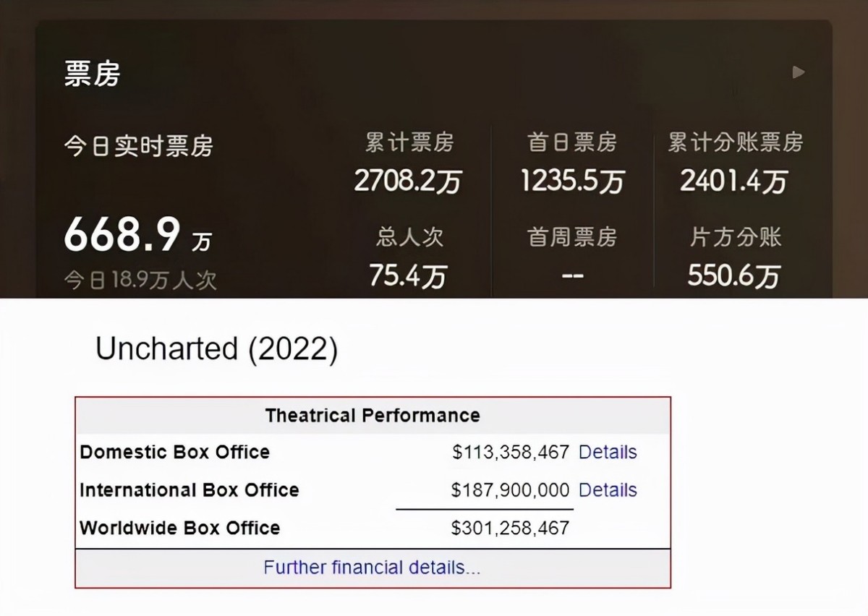Open Details for Domestic Box Office
This screenshot has height=616, width=868.
click(x=608, y=453)
